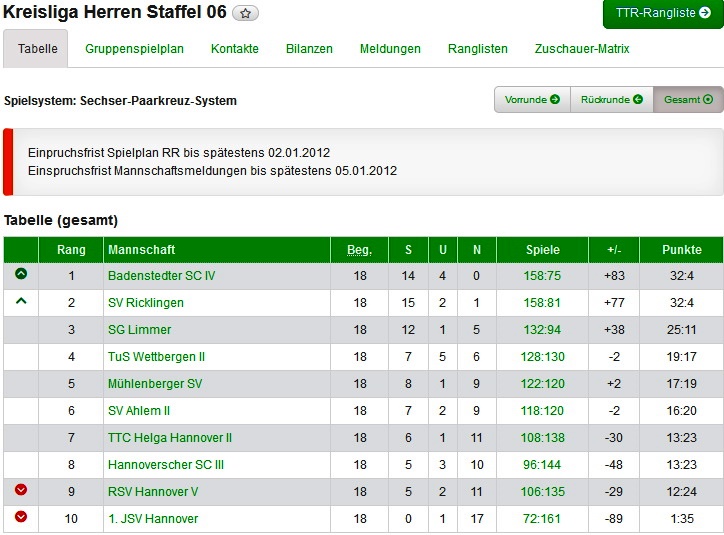Show the Vorrunde table
724x535 pixels.
(x=532, y=100)
